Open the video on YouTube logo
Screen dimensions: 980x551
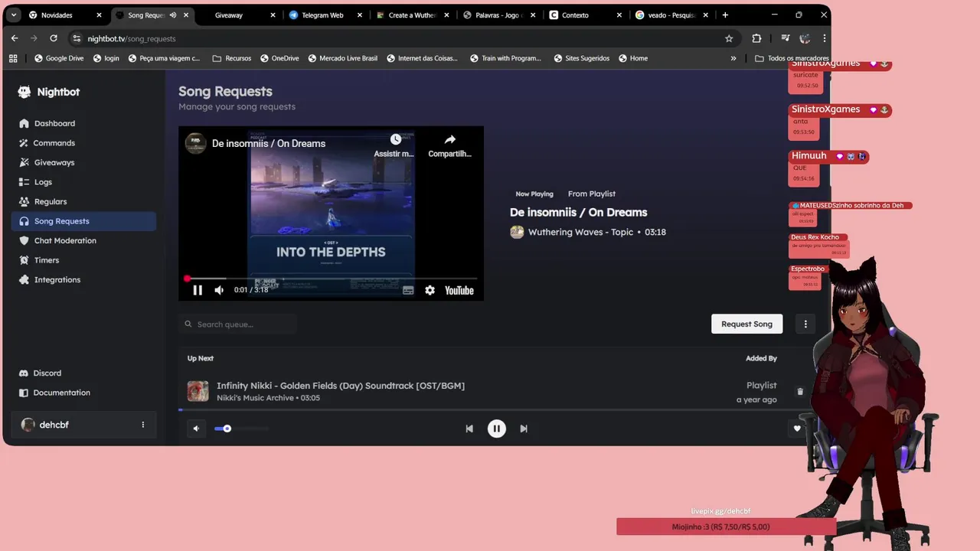459,290
